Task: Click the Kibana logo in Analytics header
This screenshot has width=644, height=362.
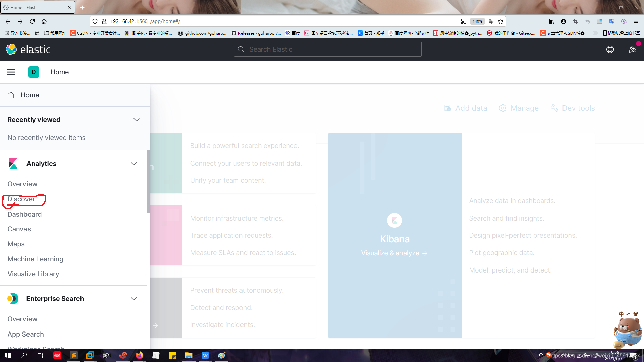Action: (x=13, y=164)
